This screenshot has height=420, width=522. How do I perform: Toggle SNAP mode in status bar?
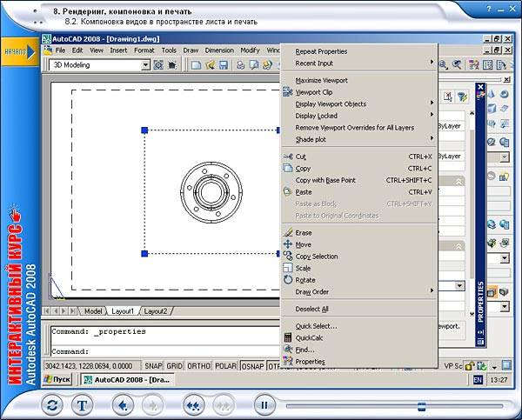(x=153, y=366)
